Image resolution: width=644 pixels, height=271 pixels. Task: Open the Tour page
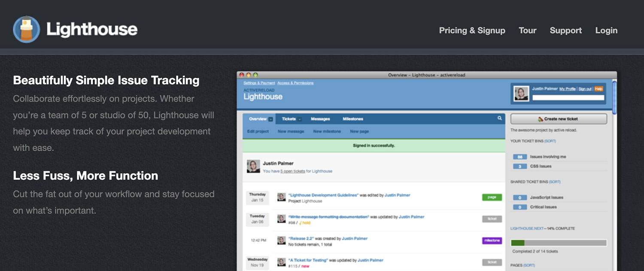527,30
